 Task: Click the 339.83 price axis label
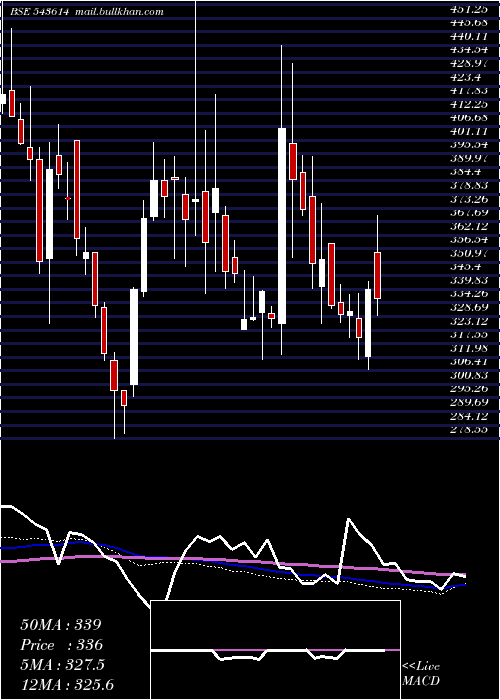pos(469,280)
